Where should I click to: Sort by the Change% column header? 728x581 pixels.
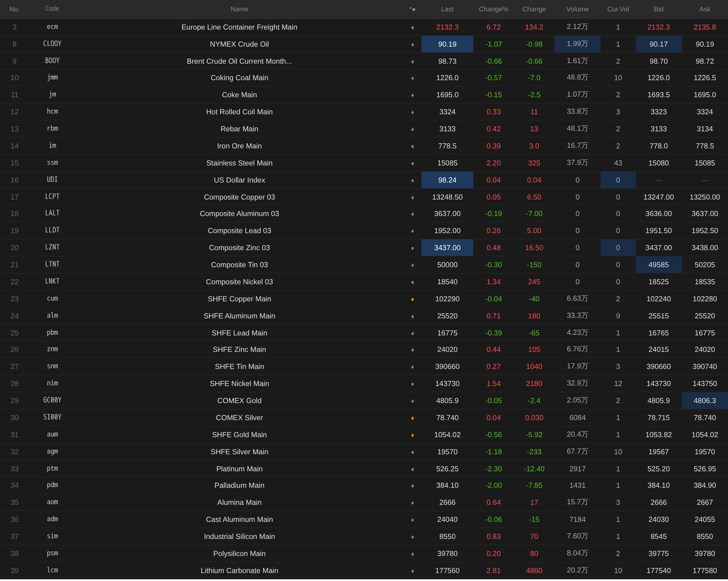pyautogui.click(x=493, y=9)
